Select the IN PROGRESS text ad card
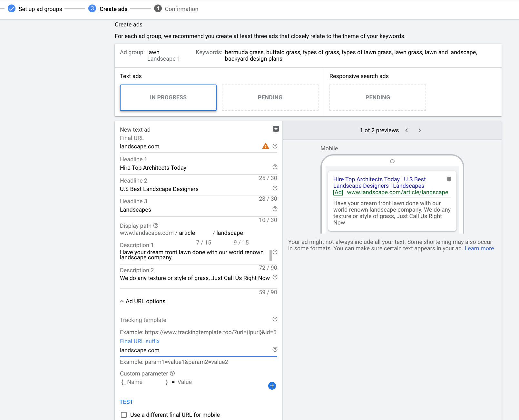This screenshot has width=519, height=420. pos(168,98)
